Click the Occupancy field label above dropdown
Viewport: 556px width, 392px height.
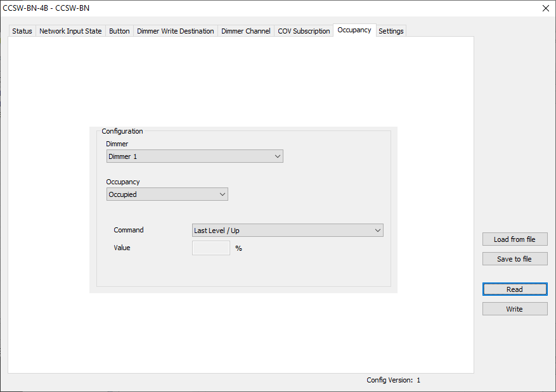click(123, 182)
